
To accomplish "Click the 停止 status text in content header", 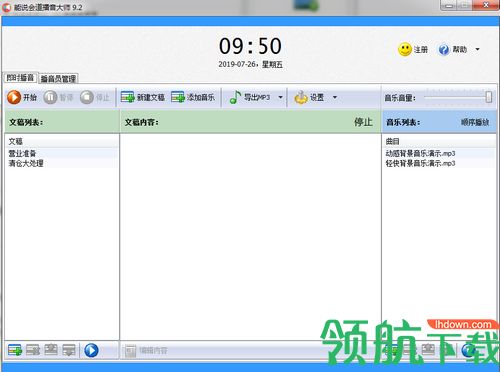I will [x=363, y=122].
